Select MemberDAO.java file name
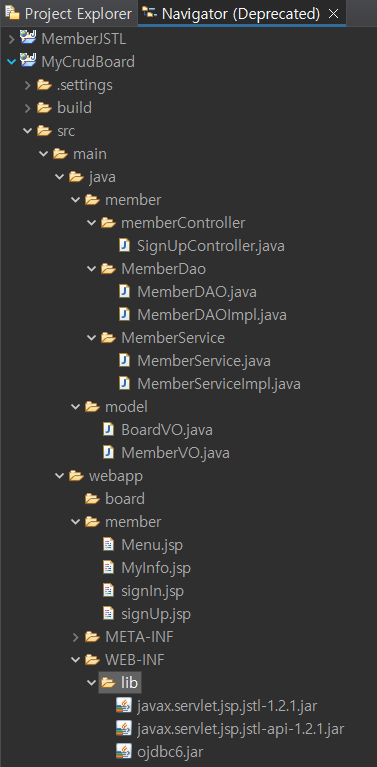The width and height of the screenshot is (377, 767). coord(197,292)
